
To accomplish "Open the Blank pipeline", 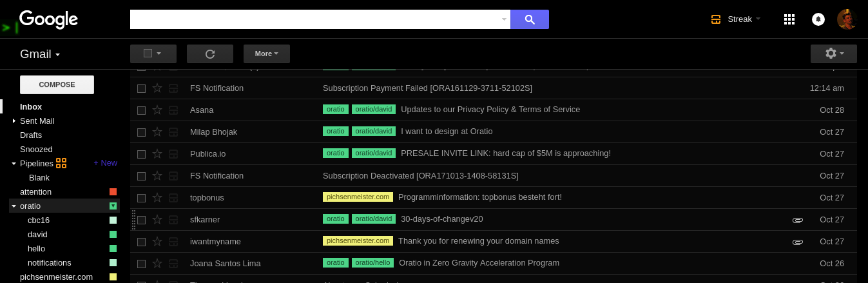I will click(39, 178).
